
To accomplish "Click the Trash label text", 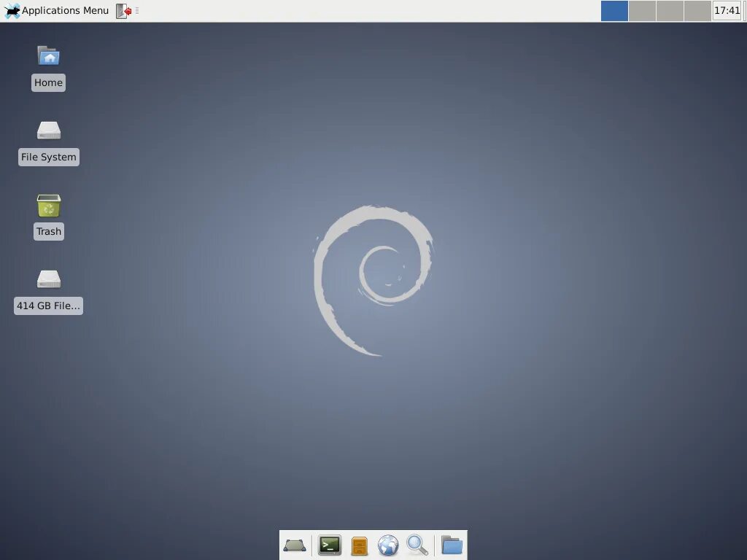I will coord(49,231).
